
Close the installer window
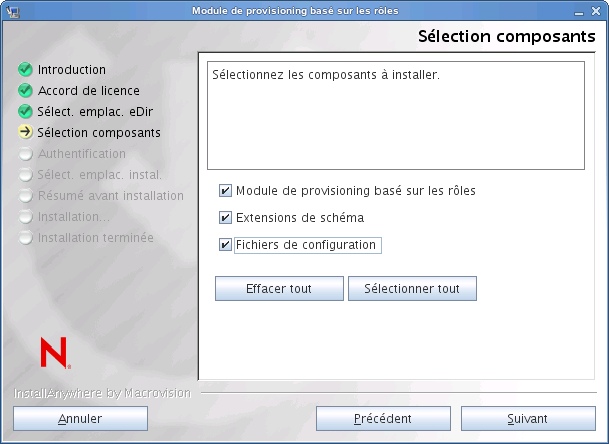(597, 11)
